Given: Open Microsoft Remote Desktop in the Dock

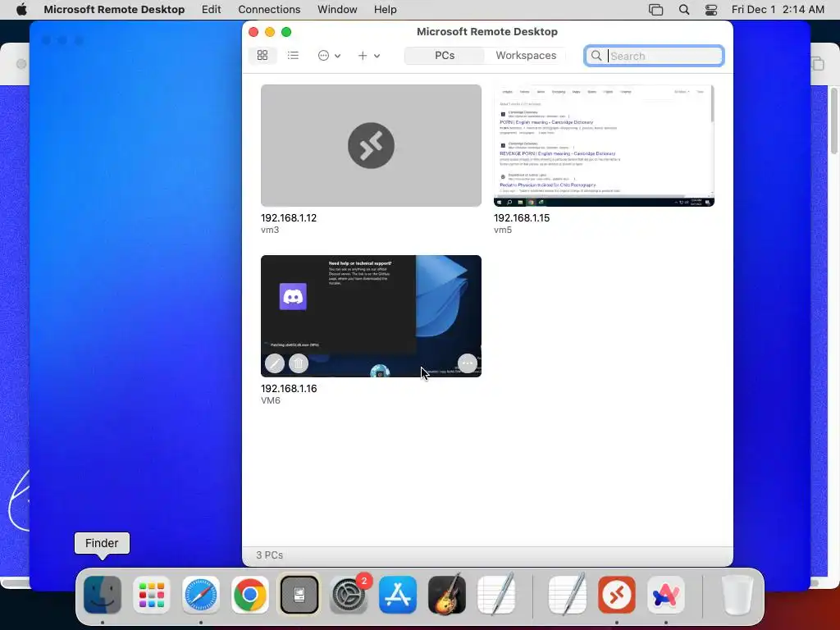Looking at the screenshot, I should (x=617, y=595).
